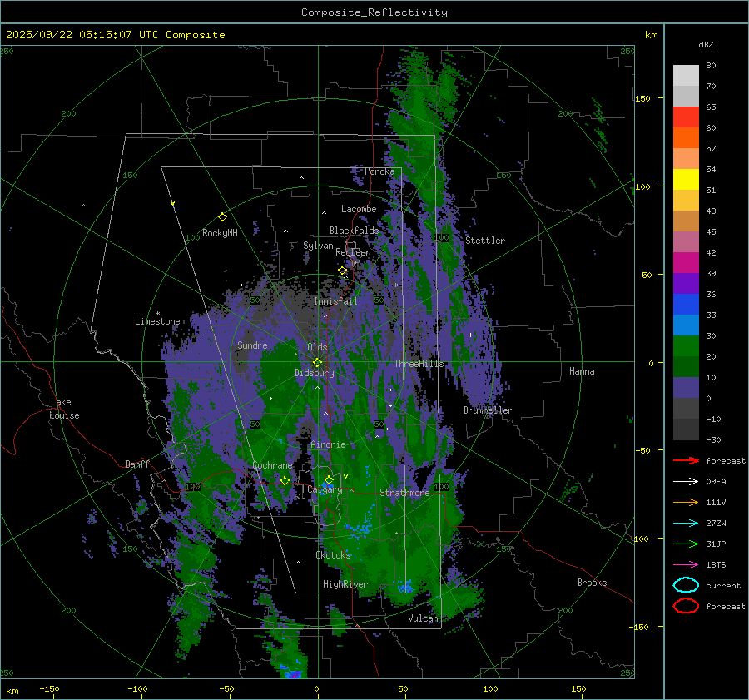Viewport: 749px width, 700px height.
Task: Click the cyan 27ZW arrow legend entry
Action: click(686, 523)
